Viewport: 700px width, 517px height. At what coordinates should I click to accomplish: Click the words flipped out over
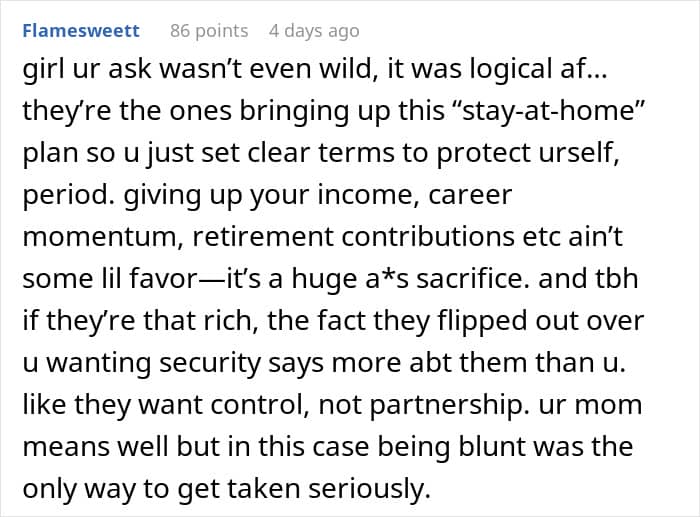541,321
